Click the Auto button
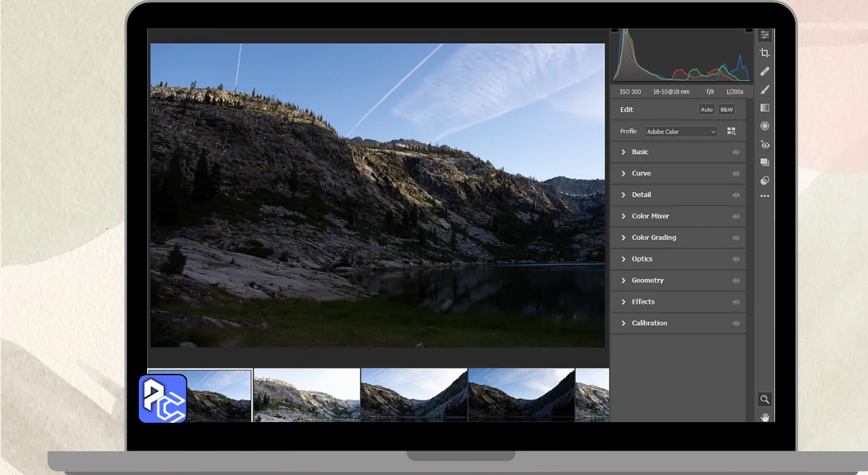The width and height of the screenshot is (868, 475). [707, 110]
